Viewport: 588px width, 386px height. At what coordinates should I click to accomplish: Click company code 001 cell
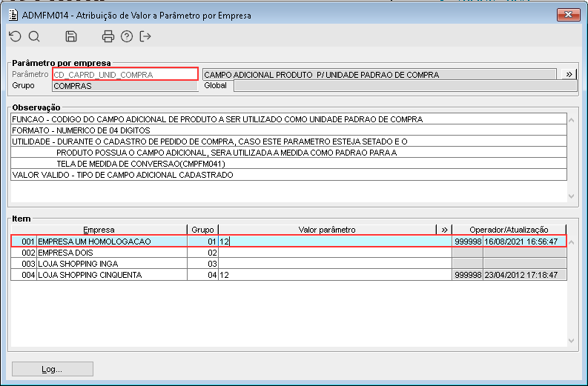point(24,242)
